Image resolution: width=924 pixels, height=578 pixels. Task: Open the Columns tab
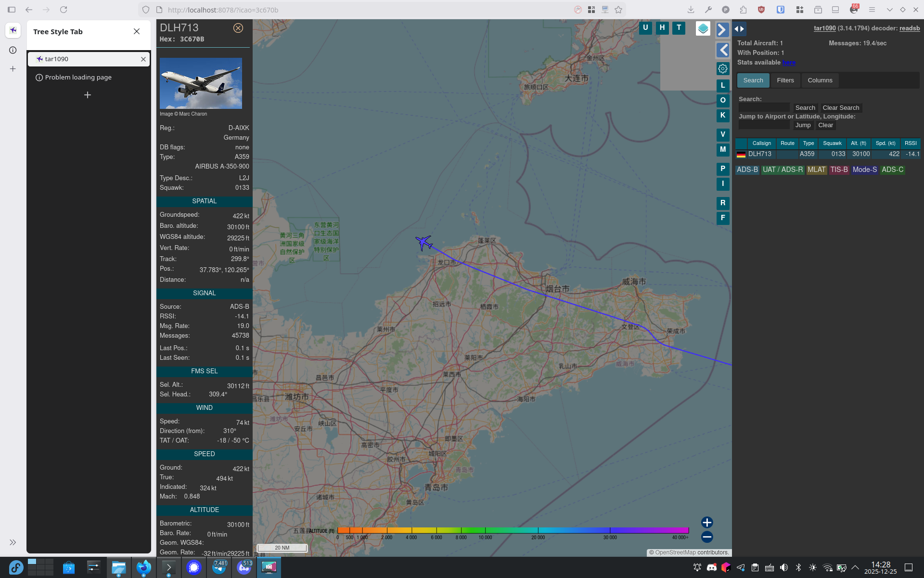(x=820, y=80)
